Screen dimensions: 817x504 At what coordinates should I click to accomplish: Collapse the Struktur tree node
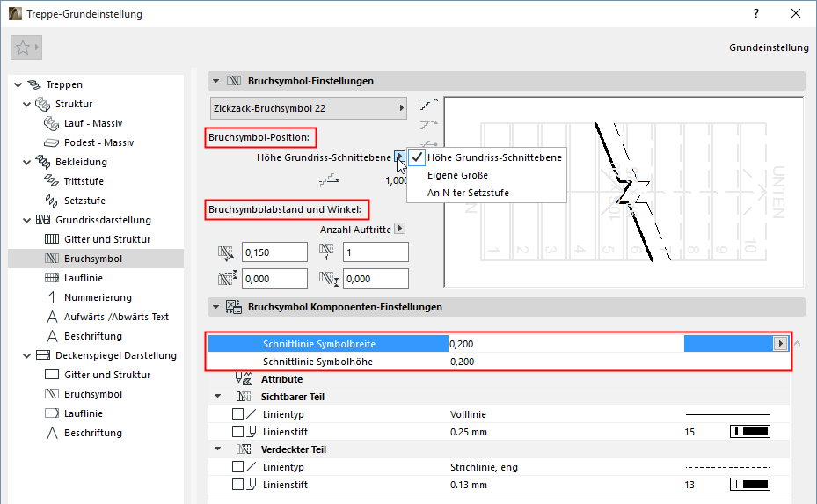coord(27,104)
